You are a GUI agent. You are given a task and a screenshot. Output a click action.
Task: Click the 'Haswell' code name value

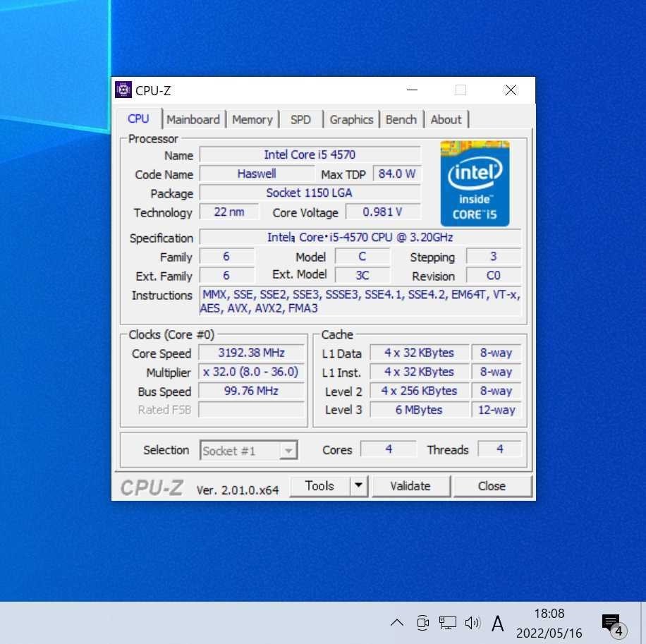[x=256, y=174]
